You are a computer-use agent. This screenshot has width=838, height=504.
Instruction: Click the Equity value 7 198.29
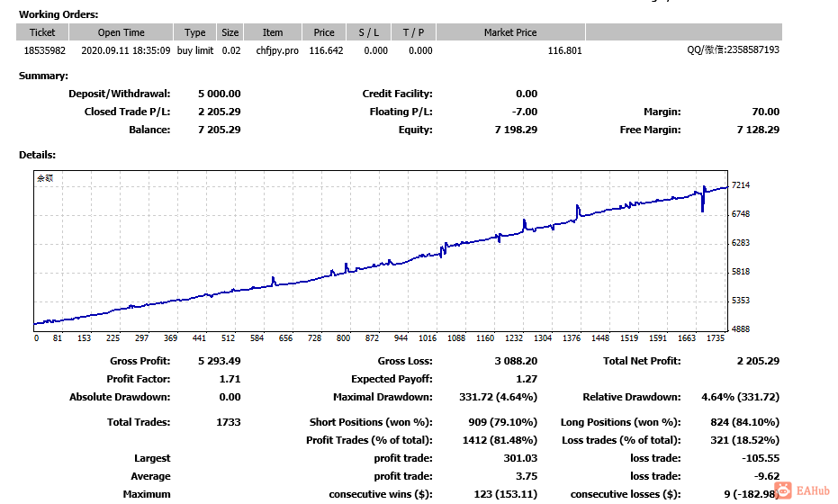(516, 130)
